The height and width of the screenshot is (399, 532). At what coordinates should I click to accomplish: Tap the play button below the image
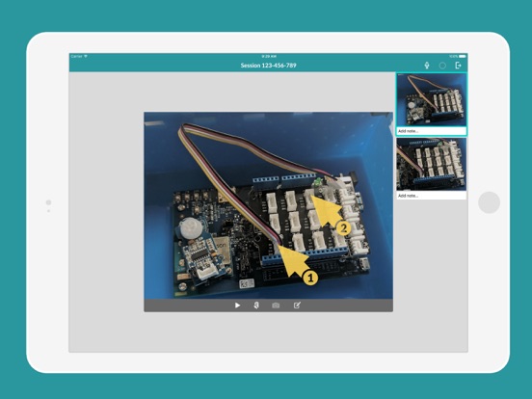pyautogui.click(x=237, y=306)
